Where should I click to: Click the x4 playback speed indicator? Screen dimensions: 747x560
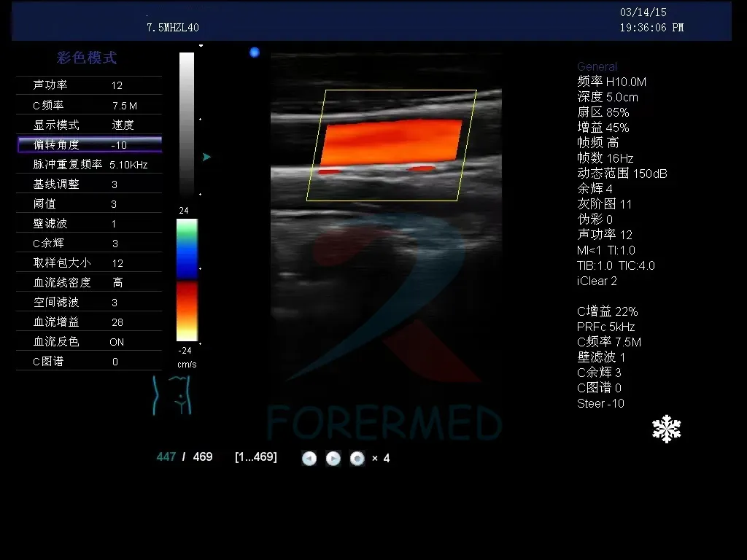381,458
